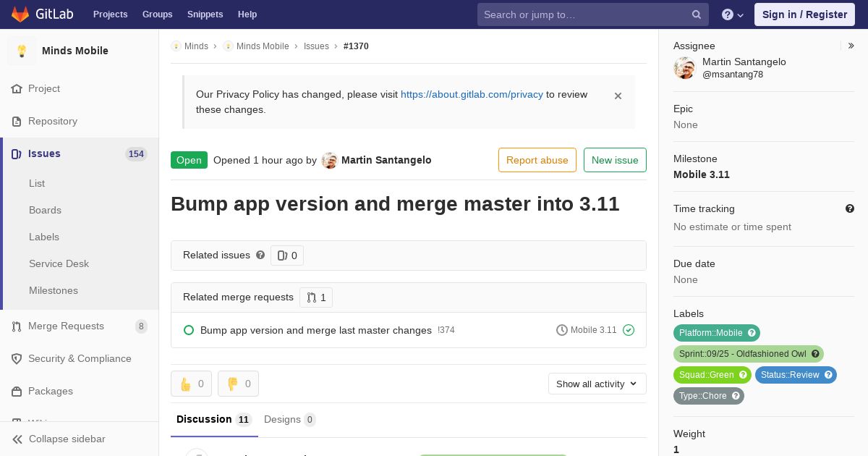868x456 pixels.
Task: Open the Show all activity dropdown
Action: click(x=597, y=384)
